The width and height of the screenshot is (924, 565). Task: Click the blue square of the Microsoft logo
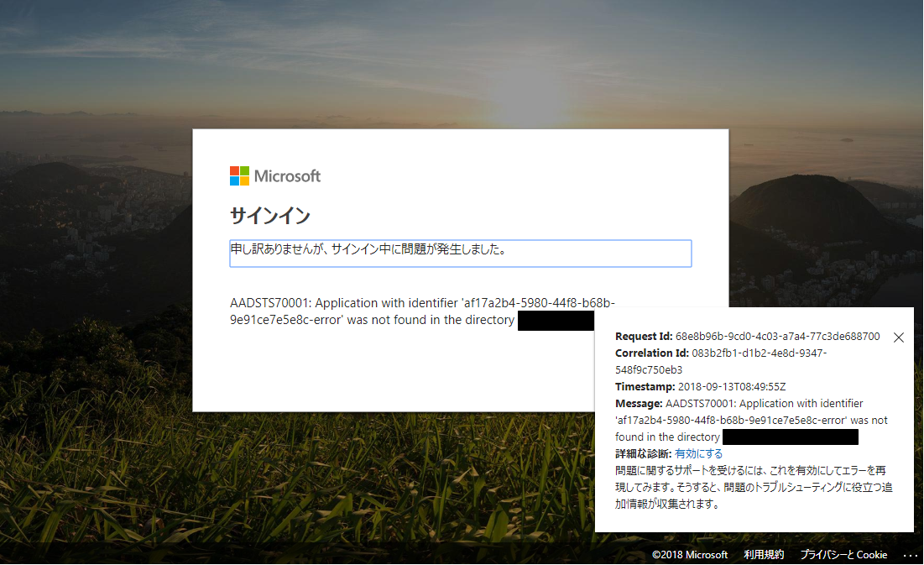(234, 180)
